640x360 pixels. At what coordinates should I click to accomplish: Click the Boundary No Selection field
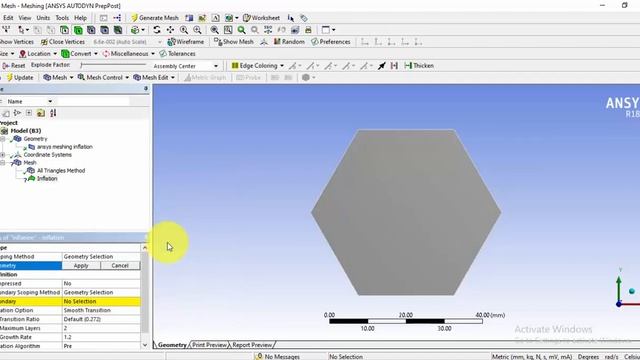[101, 302]
